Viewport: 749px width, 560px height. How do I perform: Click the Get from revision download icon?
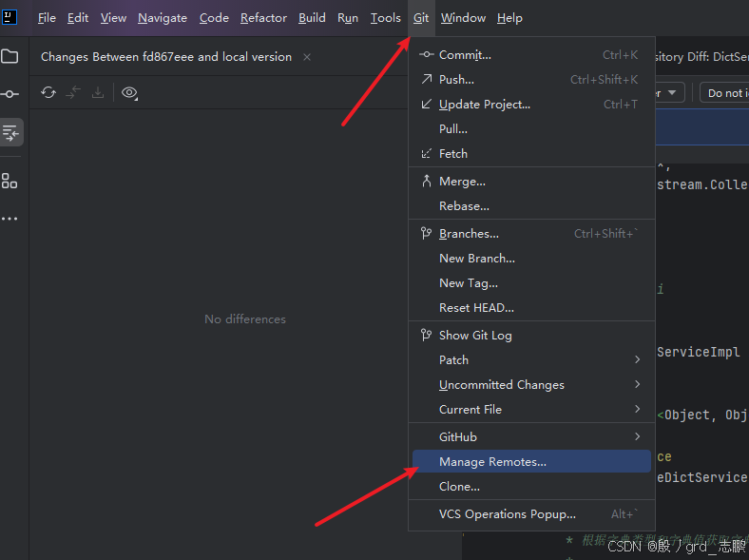click(98, 92)
